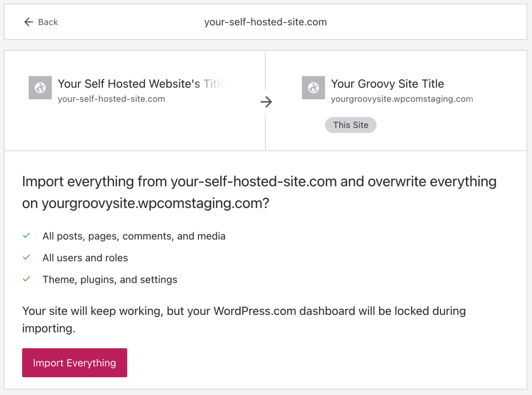Click Your Groovy Site Title heading
The image size is (532, 395).
pyautogui.click(x=388, y=84)
